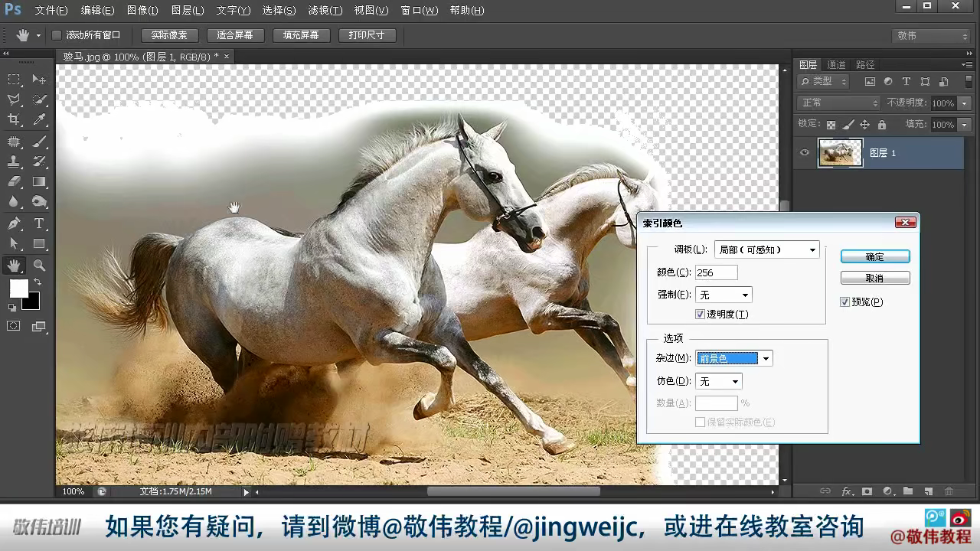Pick the Horizontal Type tool
This screenshot has width=980, height=551.
coord(39,223)
